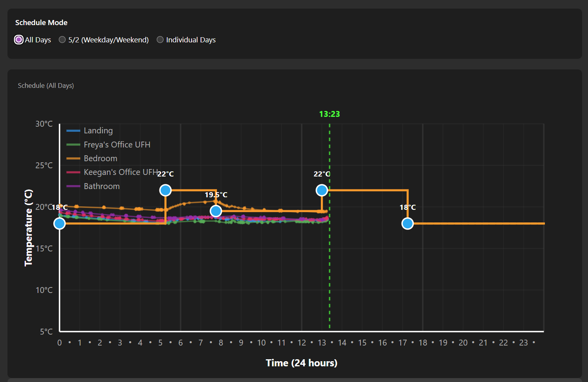Screen dimensions: 588x382
Task: Click the Time (24 hours) axis title
Action: pyautogui.click(x=302, y=363)
